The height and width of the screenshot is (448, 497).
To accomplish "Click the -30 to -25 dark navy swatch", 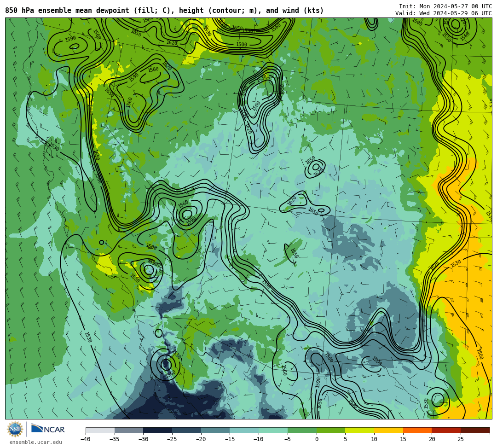I will (x=158, y=430).
